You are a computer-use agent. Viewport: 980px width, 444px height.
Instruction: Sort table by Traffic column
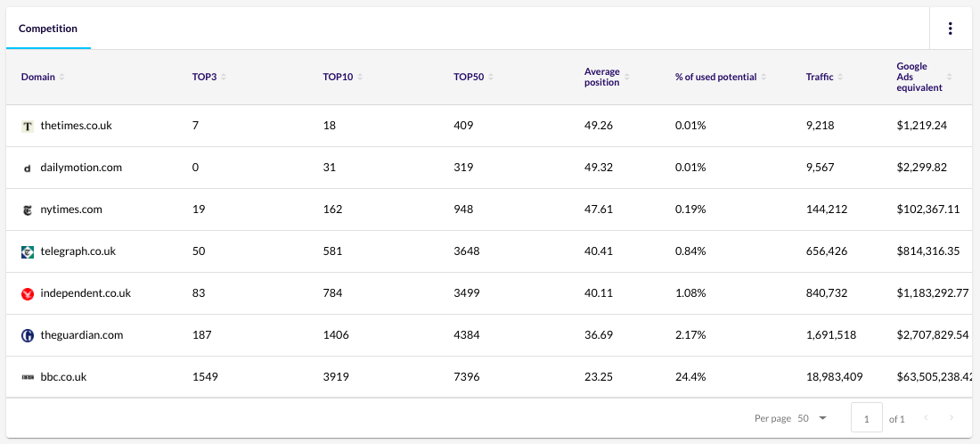point(841,78)
